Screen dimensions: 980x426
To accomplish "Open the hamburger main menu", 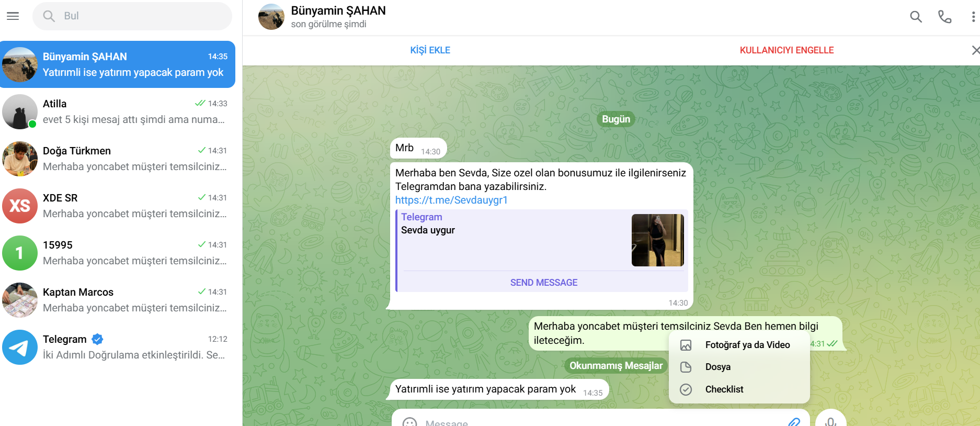I will tap(13, 16).
